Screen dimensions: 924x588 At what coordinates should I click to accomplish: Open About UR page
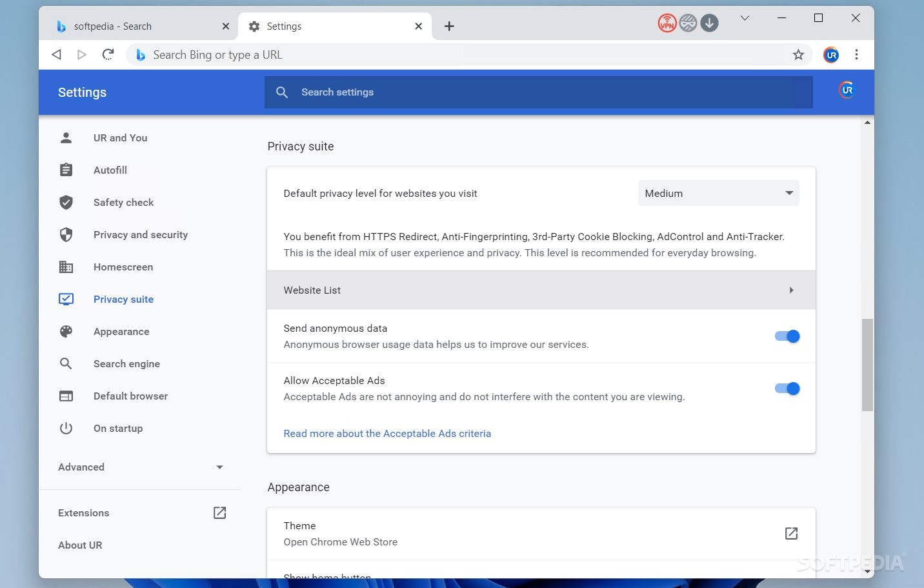(x=80, y=545)
